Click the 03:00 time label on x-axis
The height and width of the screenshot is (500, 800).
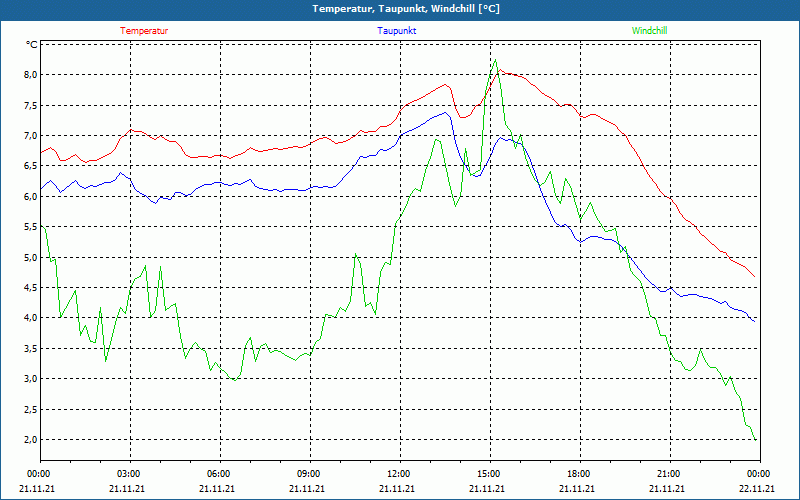130,474
